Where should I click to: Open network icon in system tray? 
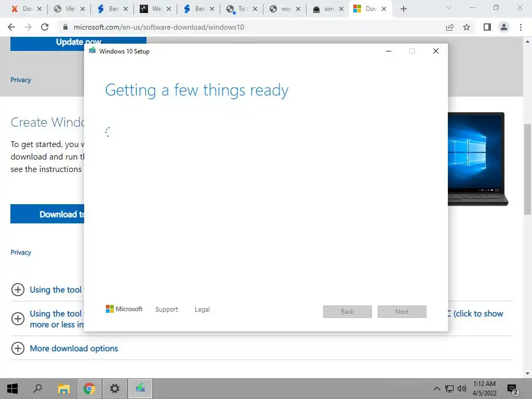(449, 389)
